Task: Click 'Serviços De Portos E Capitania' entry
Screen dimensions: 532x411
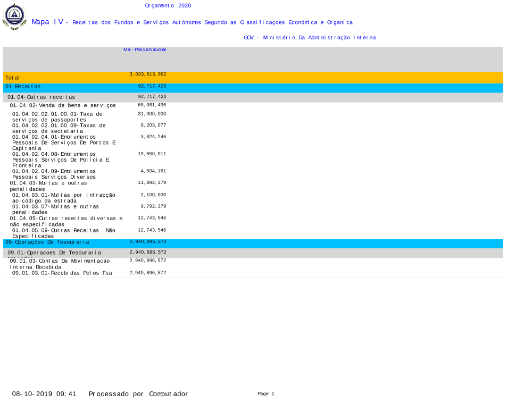Action: [x=64, y=142]
